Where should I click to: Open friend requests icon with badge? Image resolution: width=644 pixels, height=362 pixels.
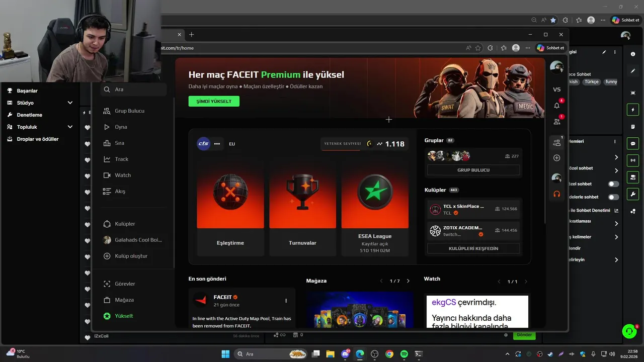(x=557, y=121)
